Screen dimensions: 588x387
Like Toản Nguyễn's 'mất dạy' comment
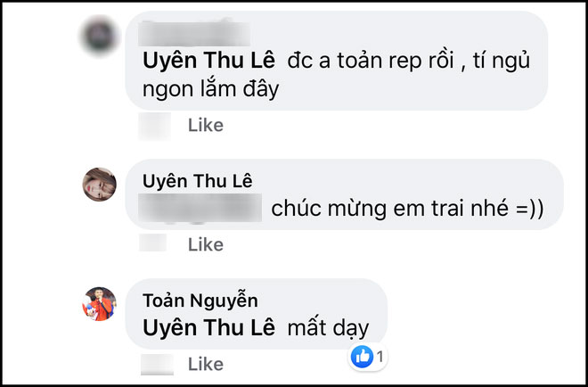(x=206, y=364)
